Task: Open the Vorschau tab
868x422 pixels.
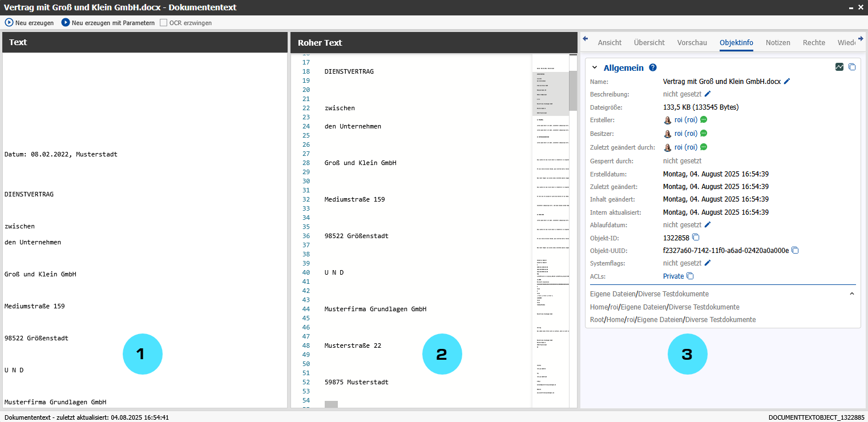Action: [692, 42]
